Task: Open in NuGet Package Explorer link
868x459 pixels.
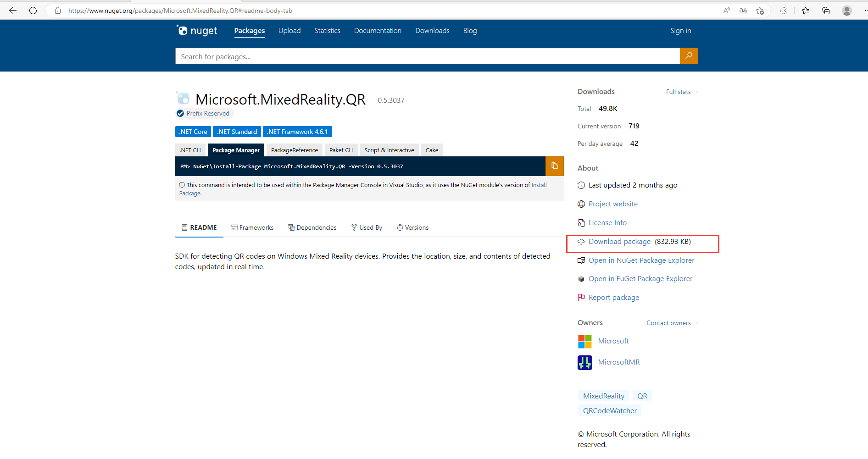Action: (641, 260)
